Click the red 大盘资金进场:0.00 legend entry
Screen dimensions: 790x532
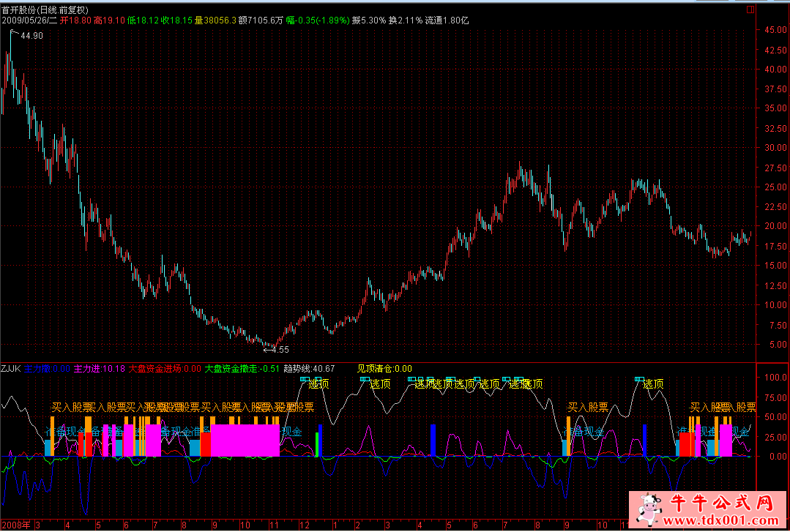coord(165,369)
